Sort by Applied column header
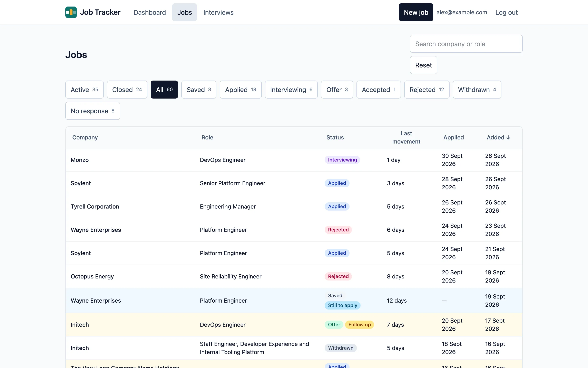The height and width of the screenshot is (368, 588). pyautogui.click(x=453, y=138)
